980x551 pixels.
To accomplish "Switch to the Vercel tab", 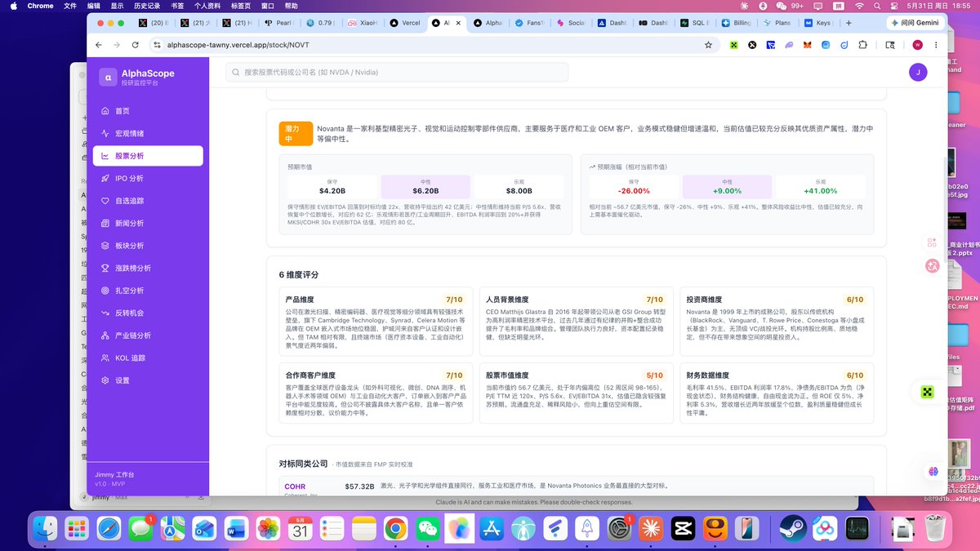I will (x=405, y=23).
